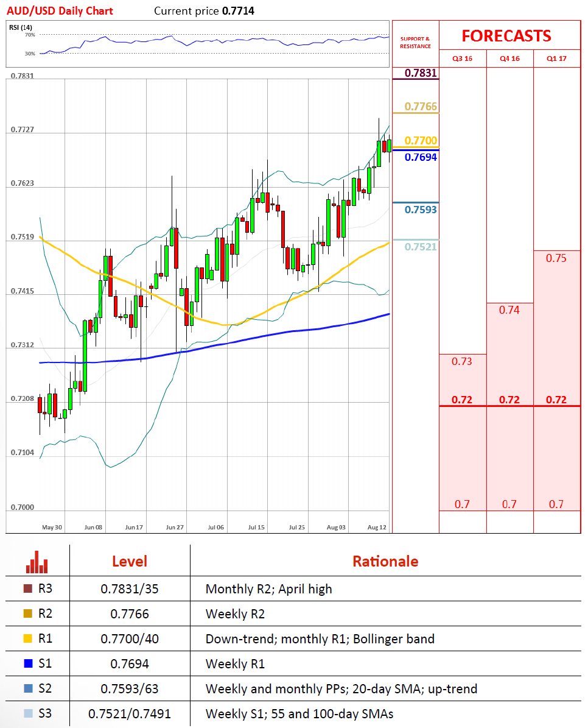Select the Q3 16 forecast column header
Image resolution: width=588 pixels, height=728 pixels.
click(462, 59)
